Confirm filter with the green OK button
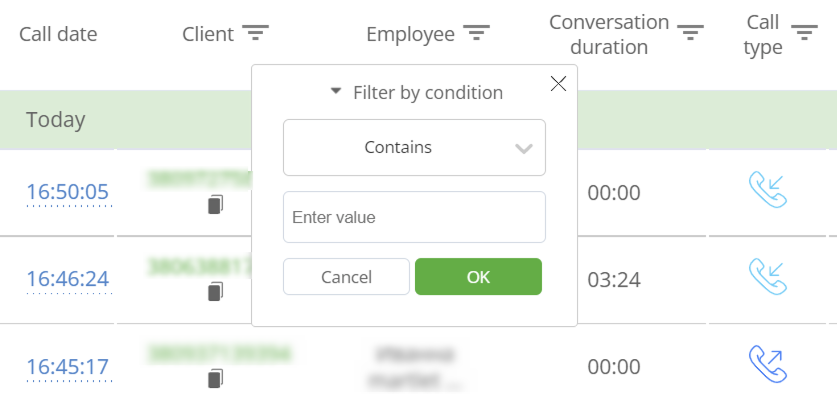The image size is (837, 396). 478,276
